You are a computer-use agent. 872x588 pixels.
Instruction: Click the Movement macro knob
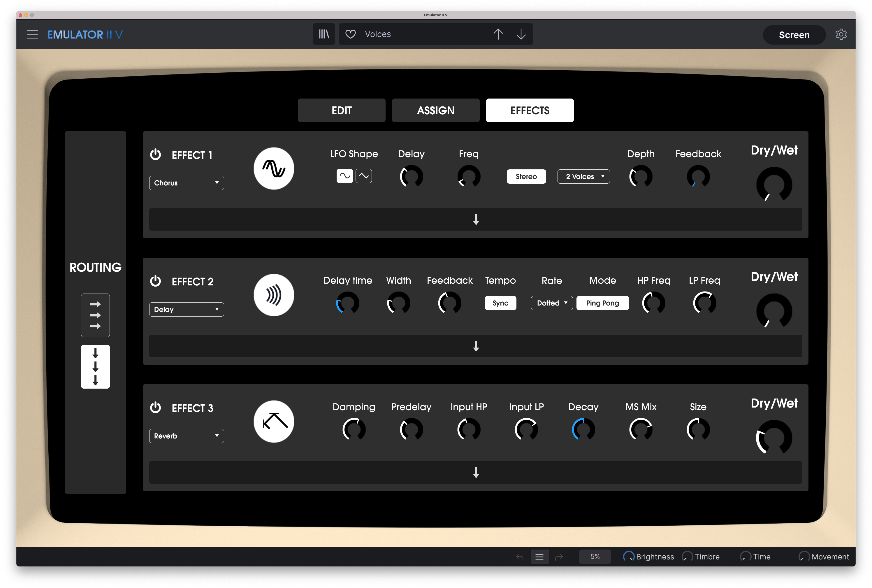click(x=804, y=557)
